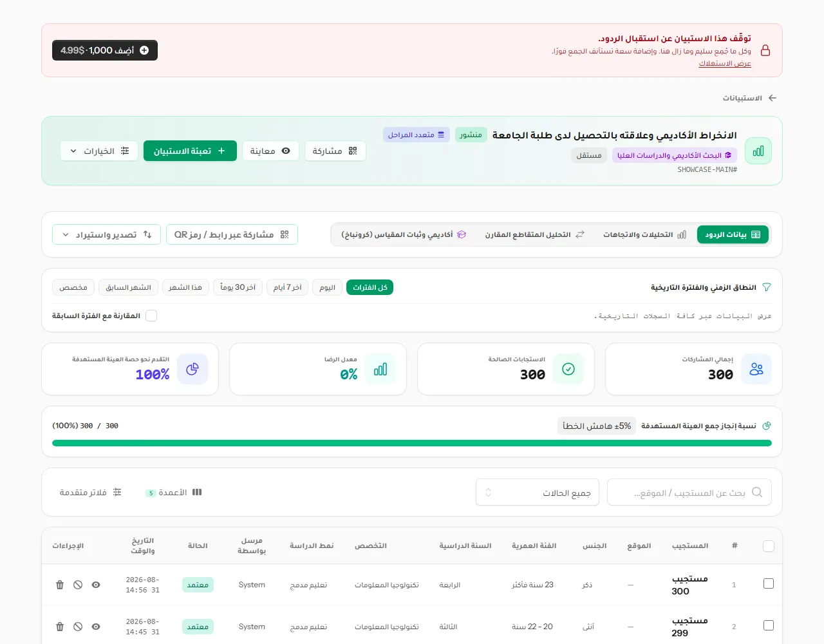Select the checkbox for respondent 299

(x=768, y=625)
